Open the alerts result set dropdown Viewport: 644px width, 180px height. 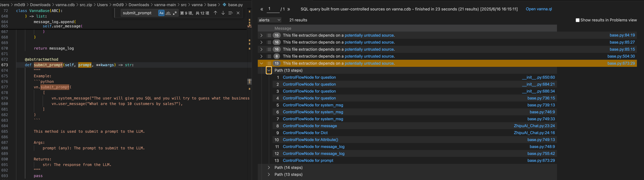click(269, 20)
